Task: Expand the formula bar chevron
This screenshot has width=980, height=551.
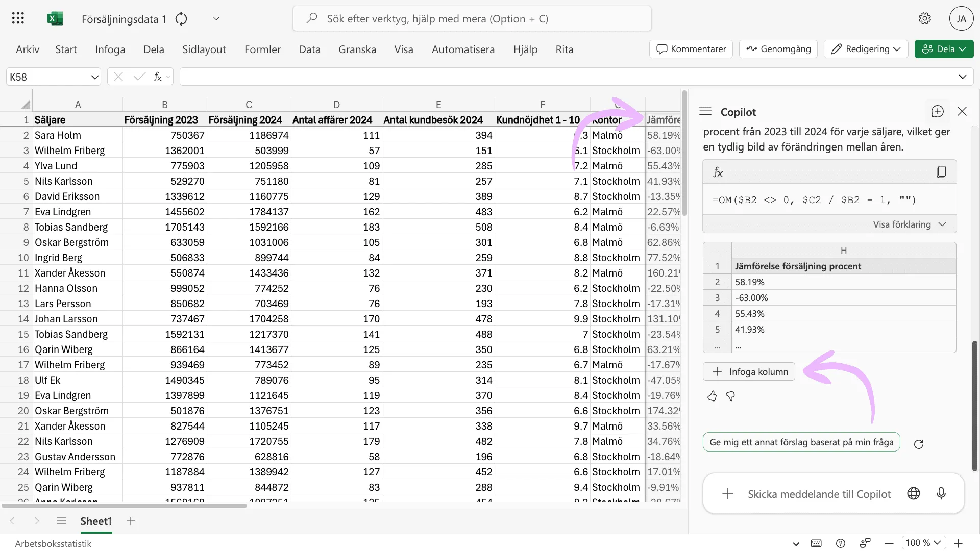Action: coord(963,77)
